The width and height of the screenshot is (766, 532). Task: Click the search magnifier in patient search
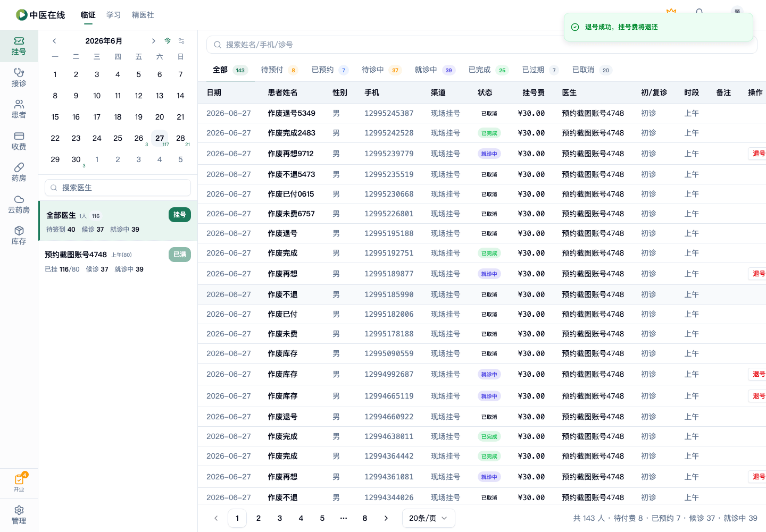click(x=218, y=45)
